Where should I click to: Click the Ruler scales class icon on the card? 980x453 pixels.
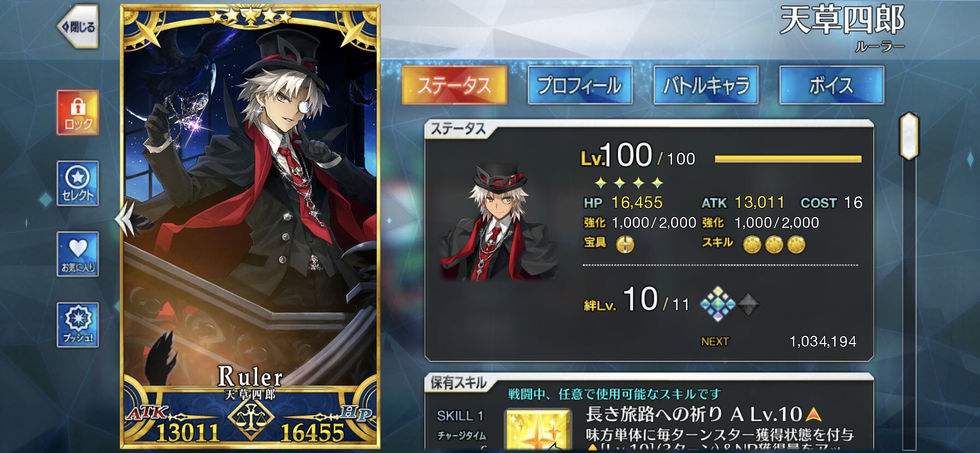click(250, 420)
